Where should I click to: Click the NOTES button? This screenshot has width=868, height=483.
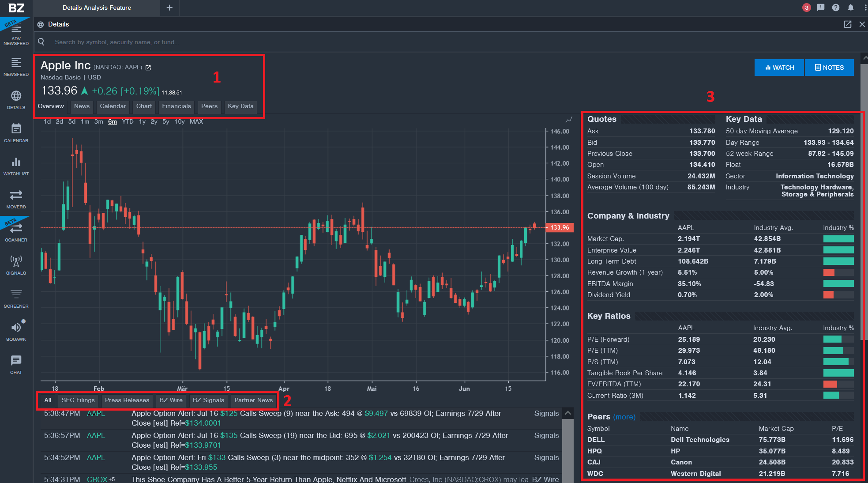click(x=829, y=68)
